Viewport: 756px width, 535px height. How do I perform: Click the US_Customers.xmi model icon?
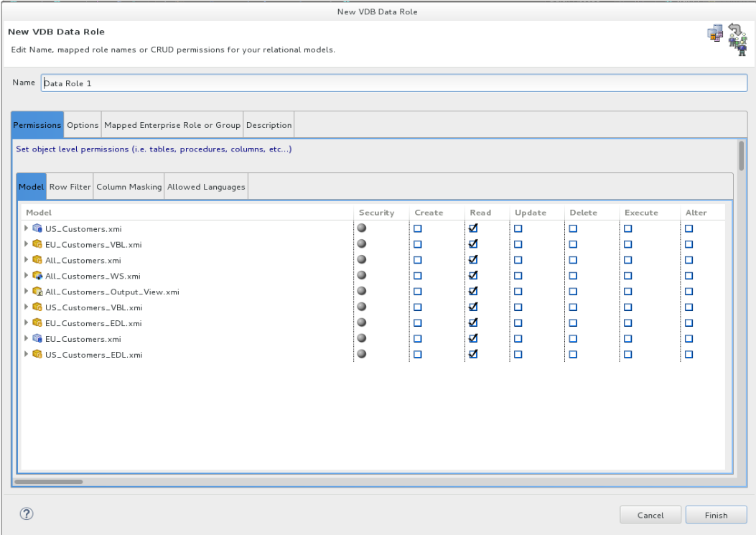coord(37,228)
